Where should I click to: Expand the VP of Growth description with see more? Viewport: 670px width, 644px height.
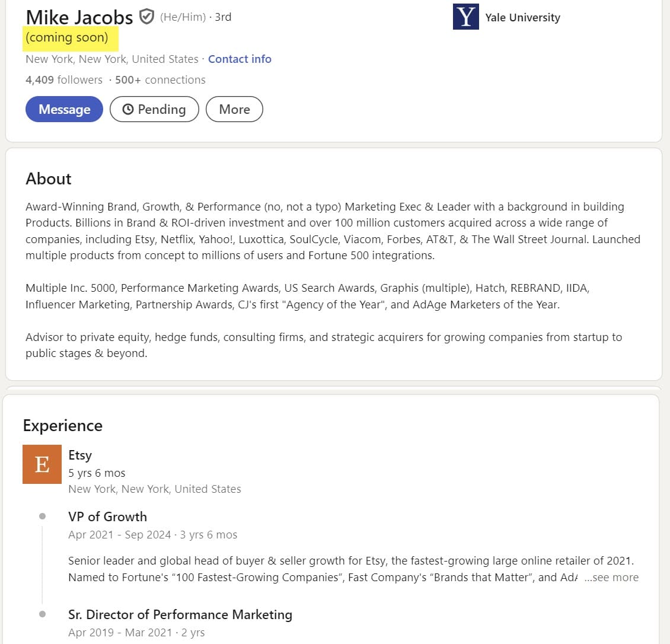(611, 578)
